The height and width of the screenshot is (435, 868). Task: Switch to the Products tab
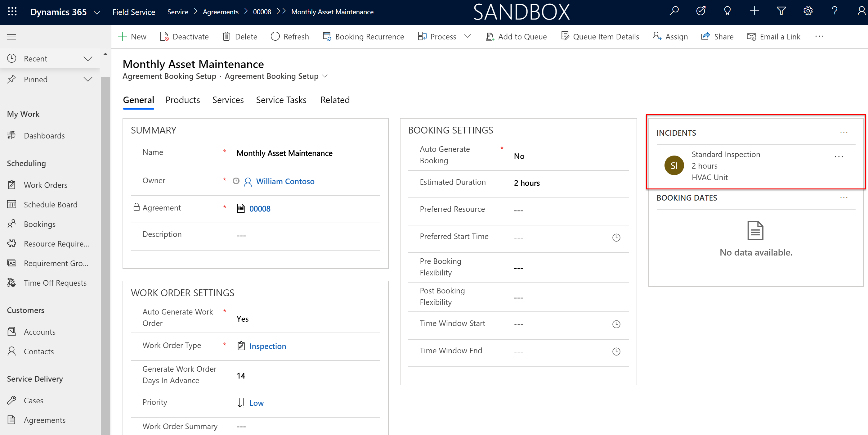183,100
